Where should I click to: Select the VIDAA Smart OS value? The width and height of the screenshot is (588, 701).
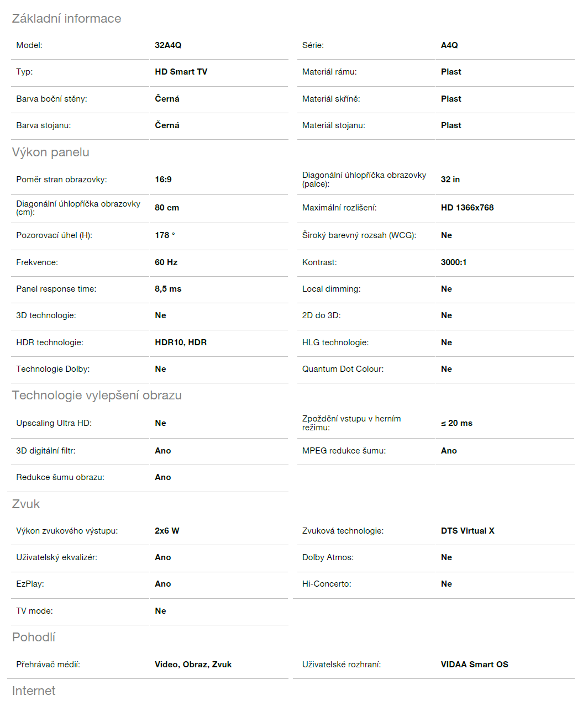click(474, 665)
